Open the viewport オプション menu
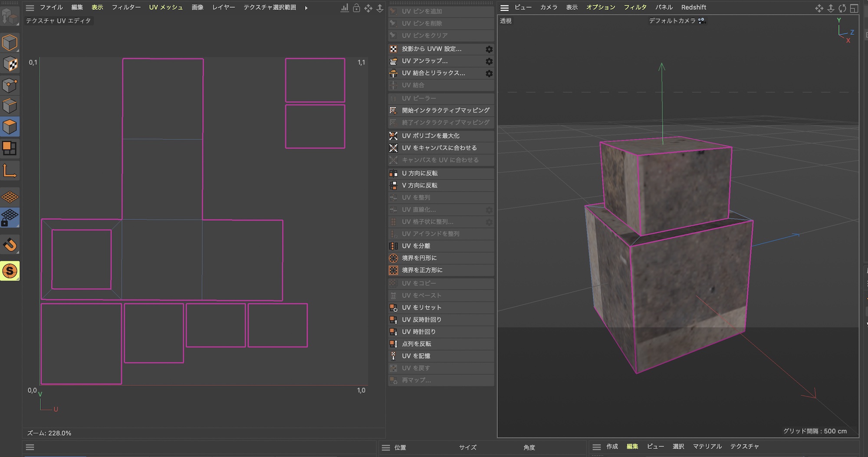Viewport: 868px width, 457px height. pos(600,7)
